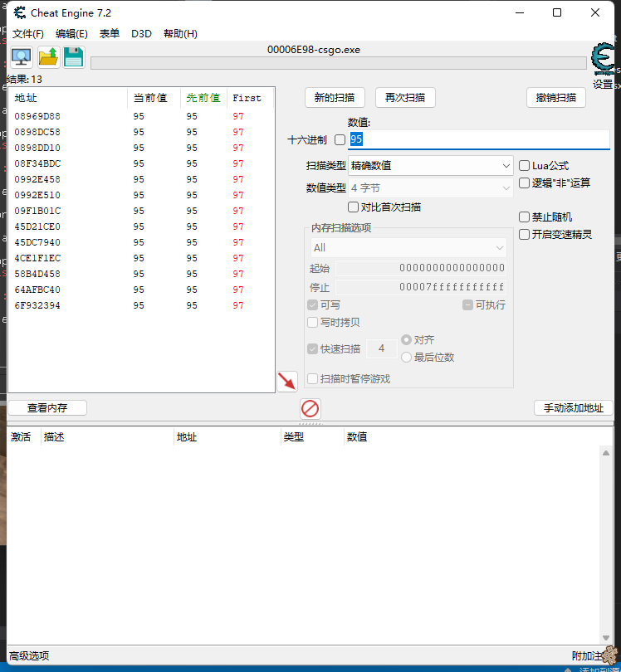Select result address 0898DD10
The image size is (621, 672).
pos(37,148)
